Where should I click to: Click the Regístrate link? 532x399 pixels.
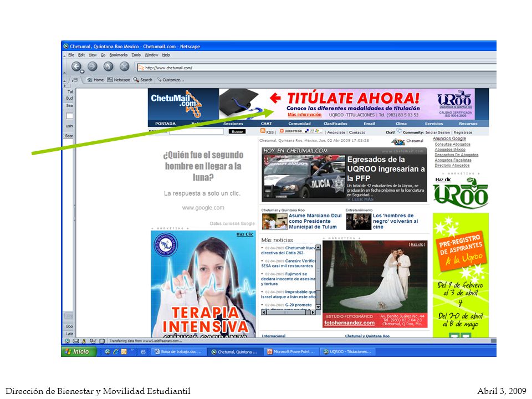(463, 132)
